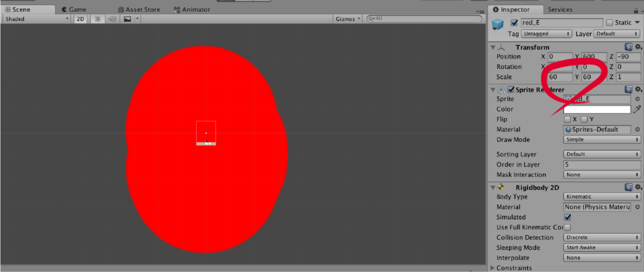Open object picker for Physics Material

point(638,207)
